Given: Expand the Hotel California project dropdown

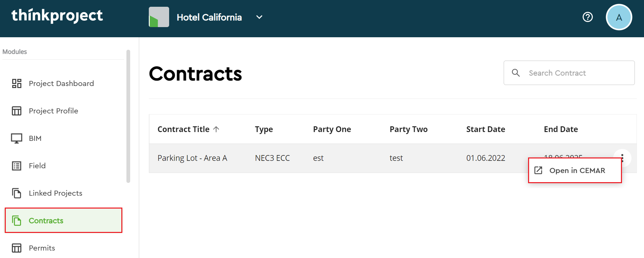Looking at the screenshot, I should [259, 17].
